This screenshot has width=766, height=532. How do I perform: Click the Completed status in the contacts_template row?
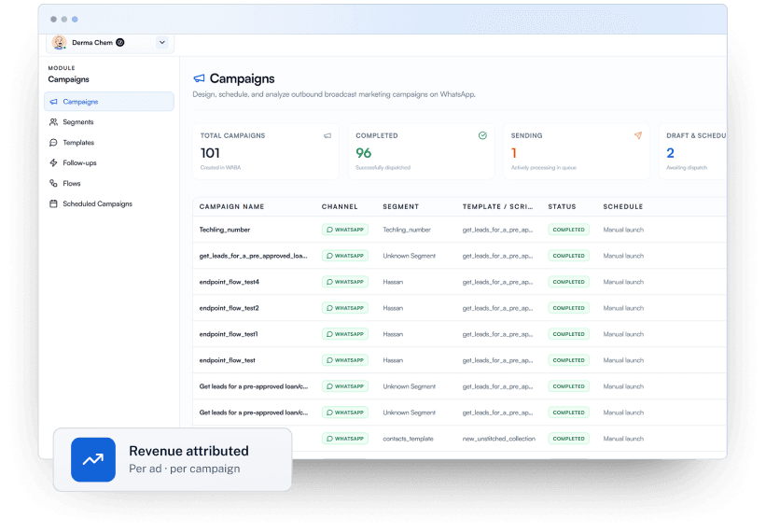(568, 440)
